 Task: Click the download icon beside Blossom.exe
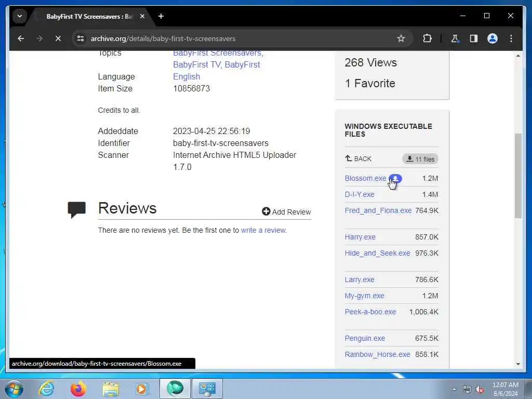395,178
